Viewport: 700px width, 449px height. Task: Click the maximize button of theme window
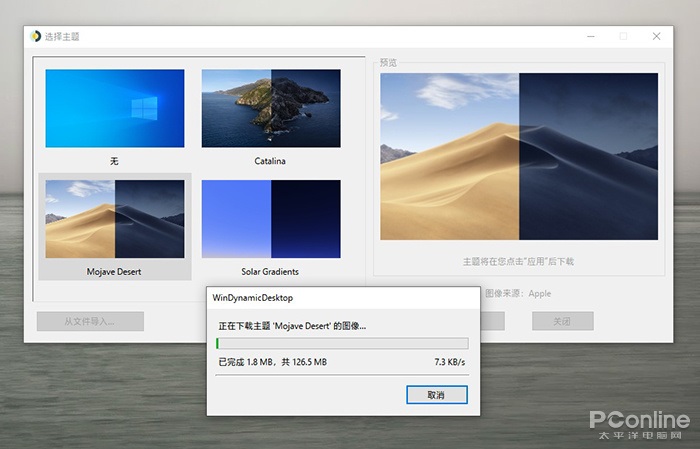point(623,36)
